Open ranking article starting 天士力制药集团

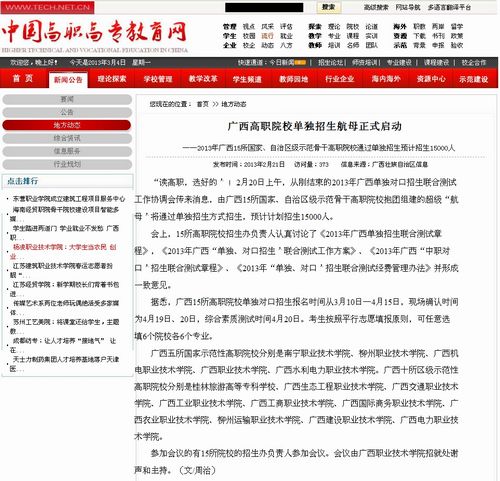(x=64, y=364)
